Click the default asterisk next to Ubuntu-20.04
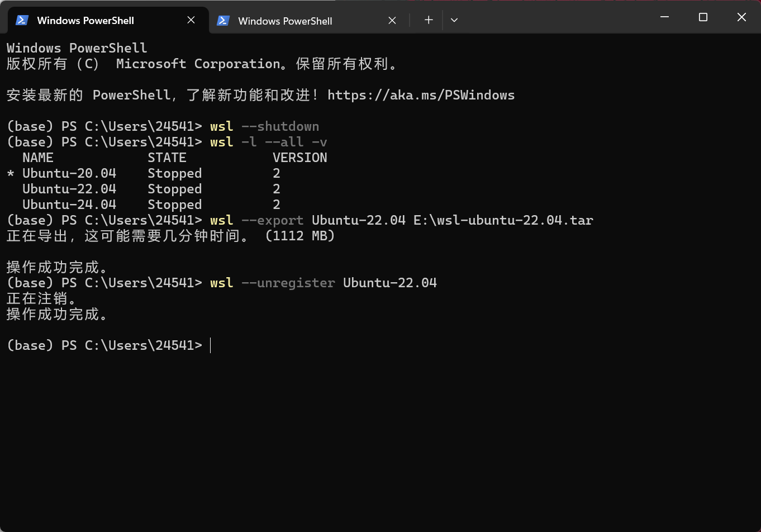The width and height of the screenshot is (761, 532). click(11, 174)
